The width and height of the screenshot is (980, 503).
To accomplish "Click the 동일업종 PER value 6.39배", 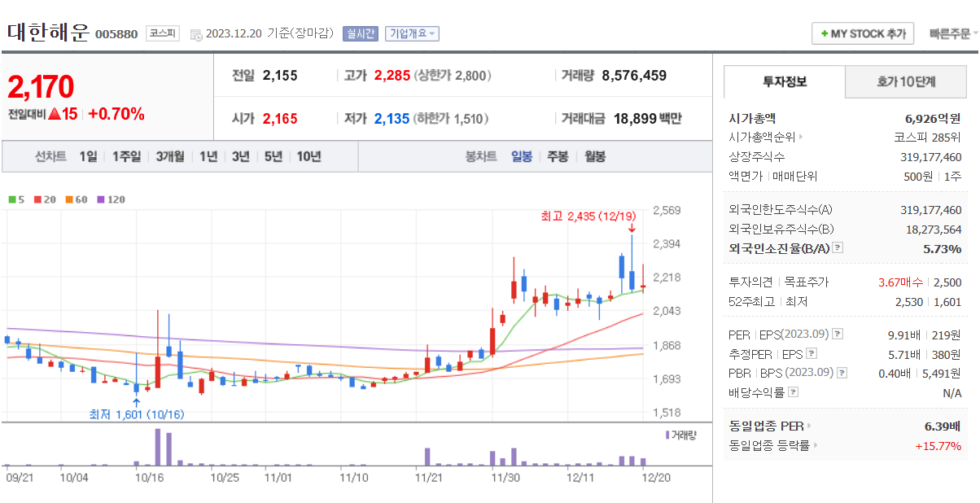I will (x=943, y=426).
